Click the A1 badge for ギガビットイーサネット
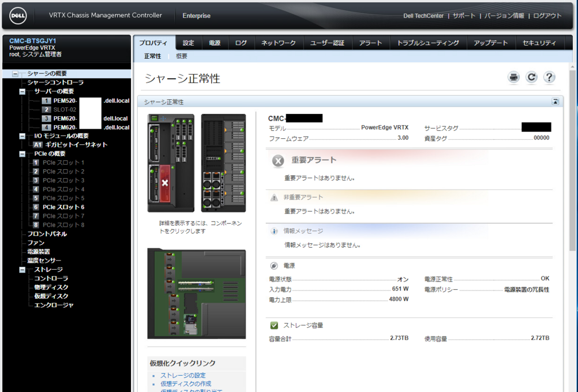The image size is (578, 392). point(38,145)
